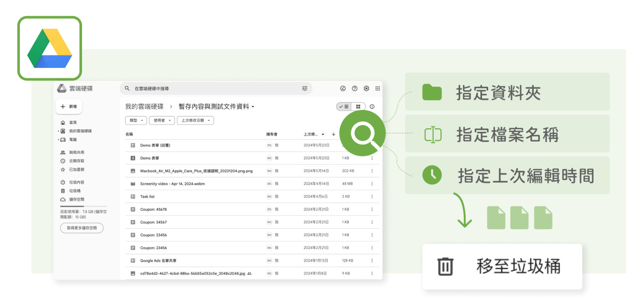
Task: Select the Google Ads 名單共享 file name
Action: point(158,260)
